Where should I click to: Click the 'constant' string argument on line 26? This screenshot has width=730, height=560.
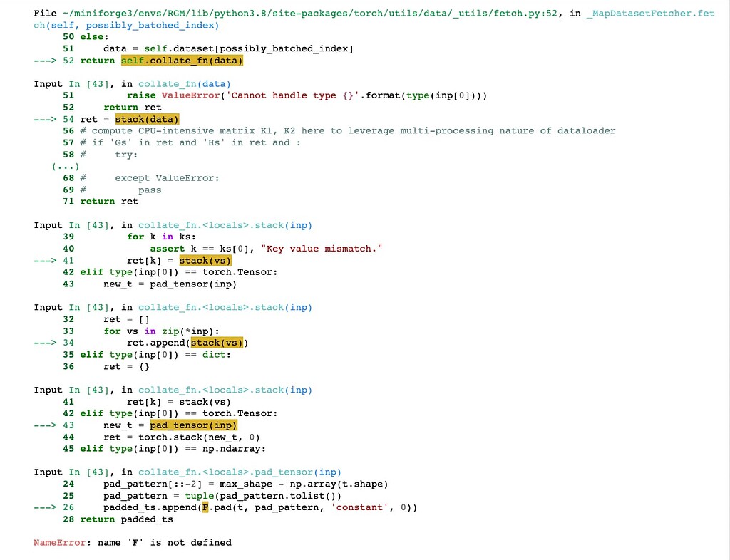359,507
